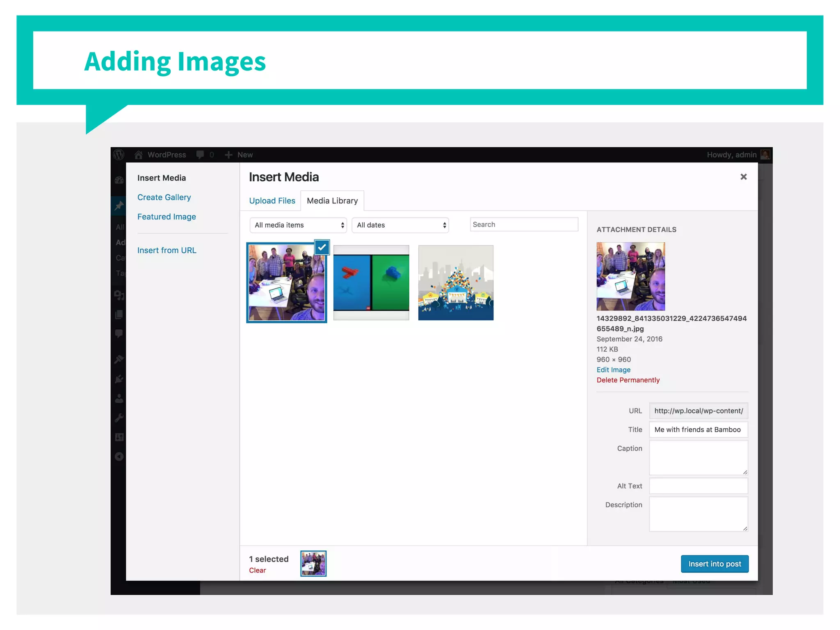Viewport: 840px width, 630px height.
Task: Select the city skyline illustration thumbnail
Action: tap(456, 283)
